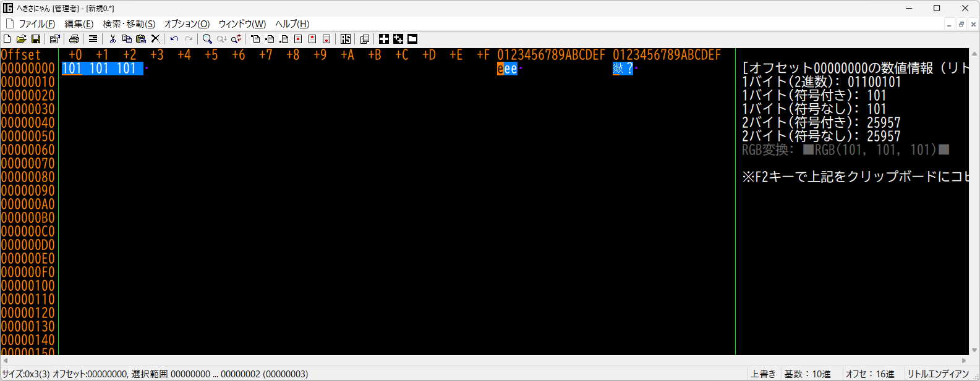The width and height of the screenshot is (980, 381).
Task: Click the +F column header
Action: [x=483, y=55]
